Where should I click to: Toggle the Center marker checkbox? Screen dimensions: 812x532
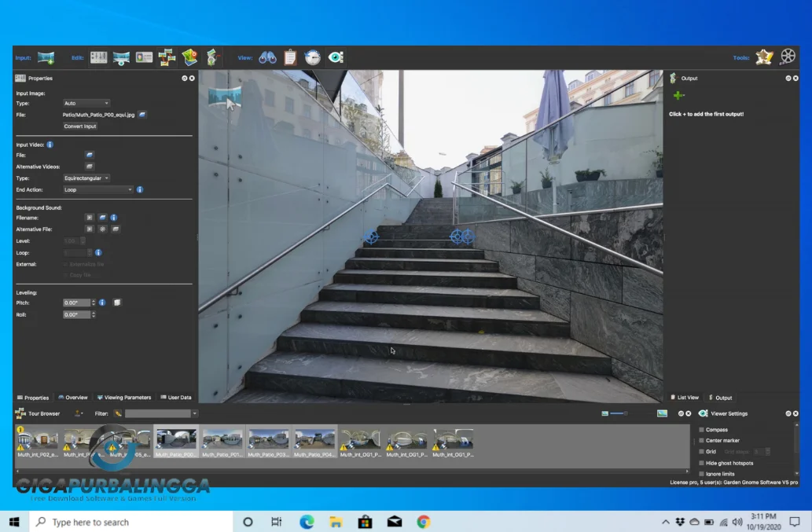[702, 440]
